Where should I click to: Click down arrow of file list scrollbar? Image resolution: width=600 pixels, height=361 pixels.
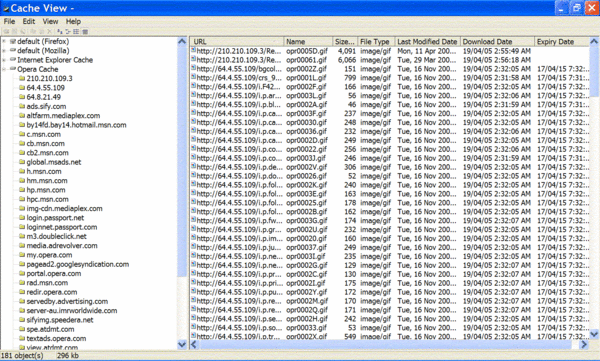point(594,335)
